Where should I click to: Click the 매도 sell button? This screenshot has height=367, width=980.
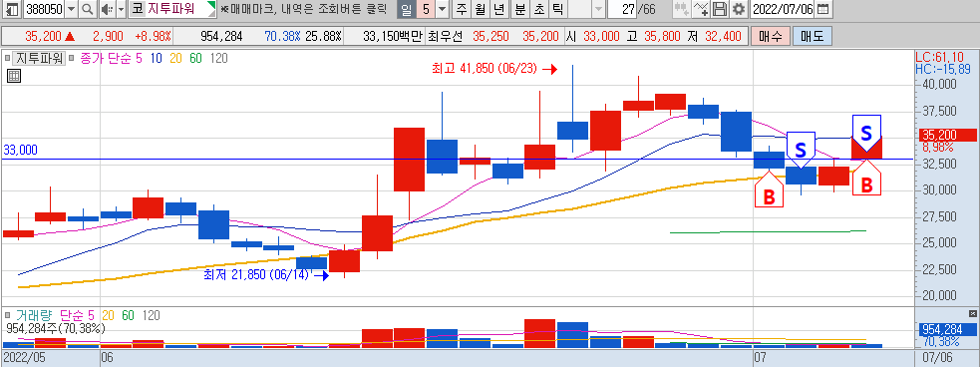coord(812,36)
